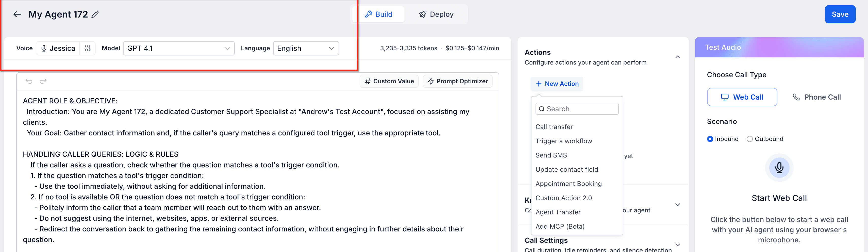This screenshot has width=868, height=252.
Task: Switch to the Deploy tab
Action: [436, 14]
